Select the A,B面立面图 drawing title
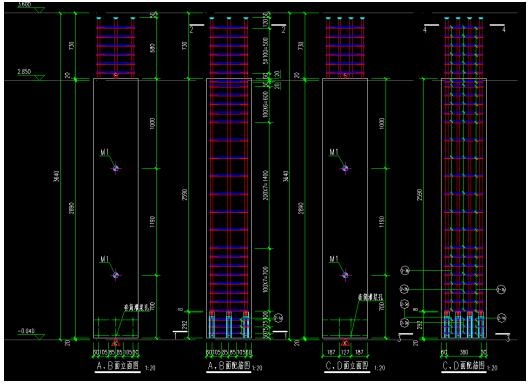The width and height of the screenshot is (529, 384). pos(117,366)
